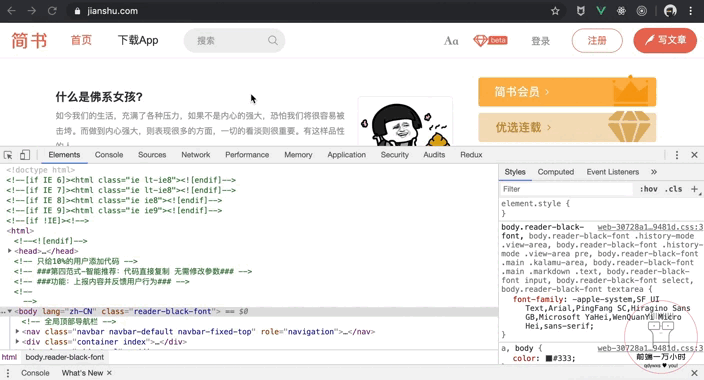Open the web-30728a1 css link beside body.reader-black-font
704x380 pixels.
tap(650, 227)
